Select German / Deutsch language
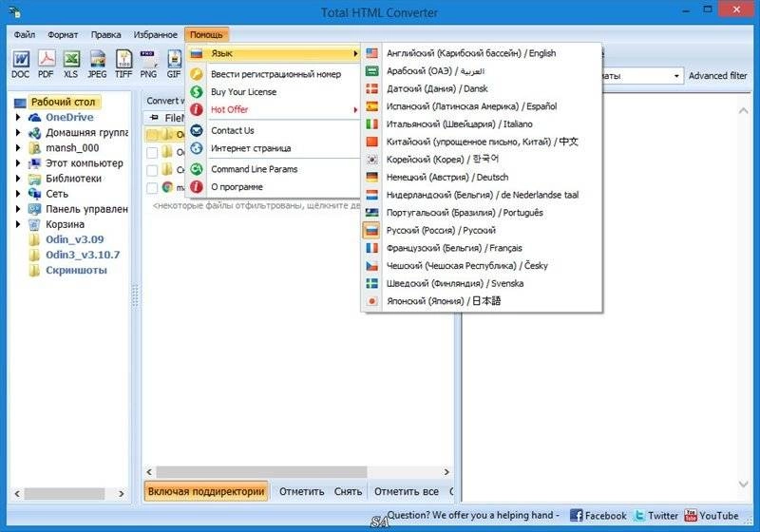This screenshot has height=532, width=760. [x=482, y=178]
